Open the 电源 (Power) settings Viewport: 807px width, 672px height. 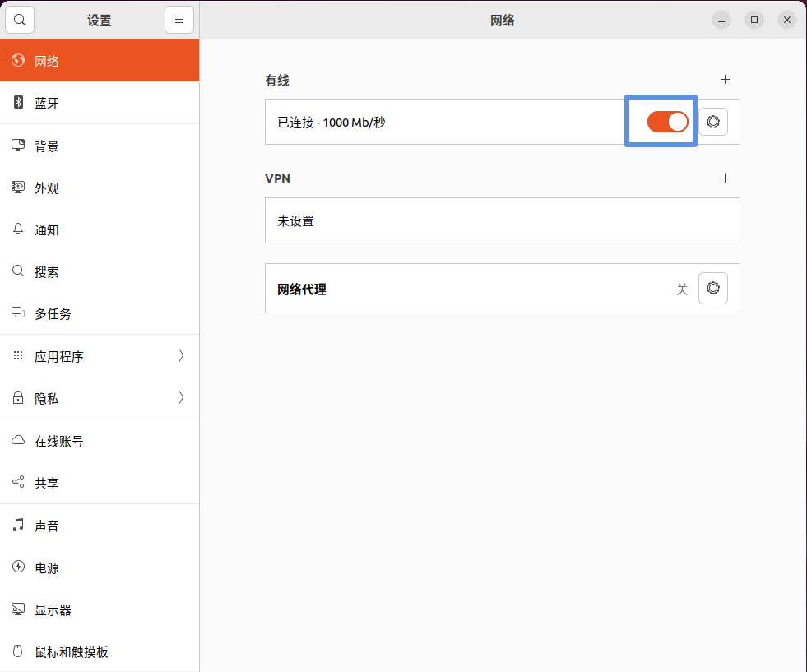click(x=47, y=568)
